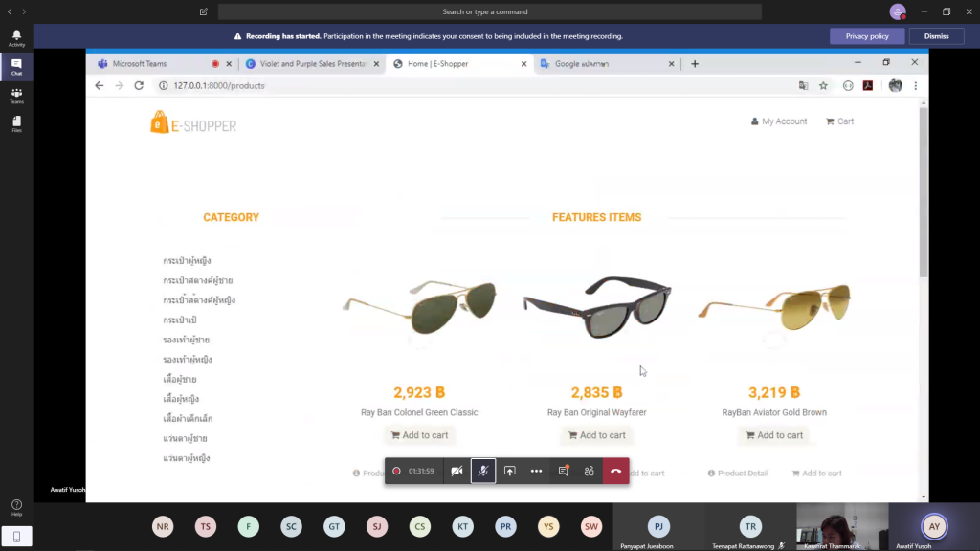Switch to the Microsoft Teams browser tab
Screen dimensions: 980x551
pos(153,64)
